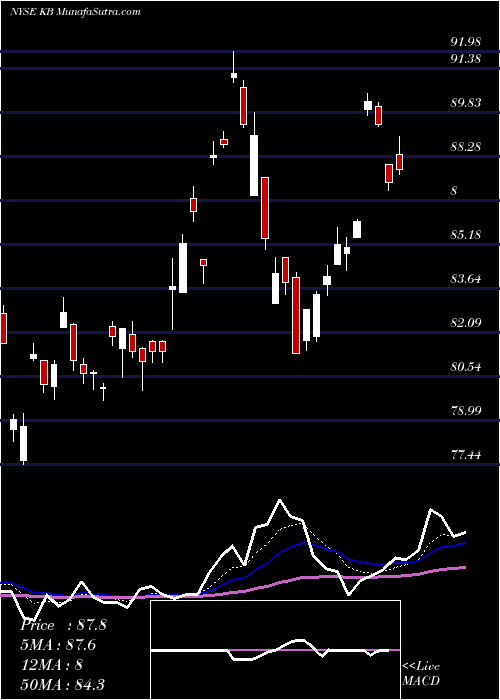Click the 77.44 price level label

(x=466, y=455)
